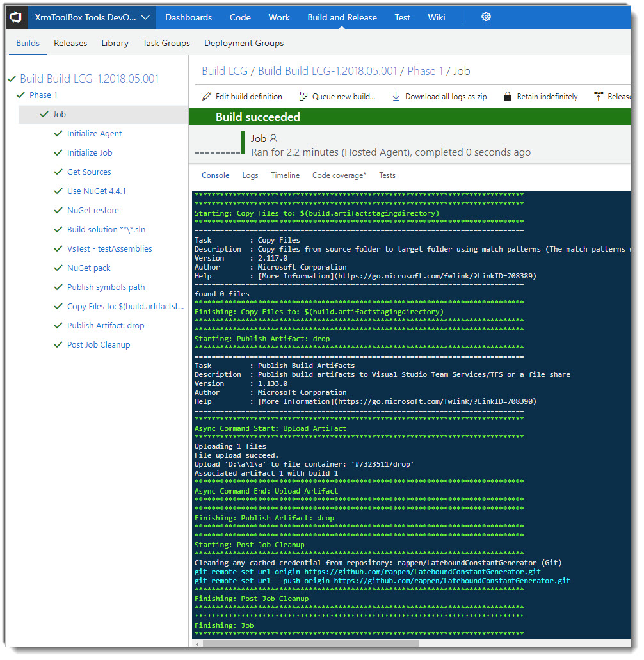The width and height of the screenshot is (644, 660).
Task: Switch to the Logs tab
Action: (x=250, y=175)
